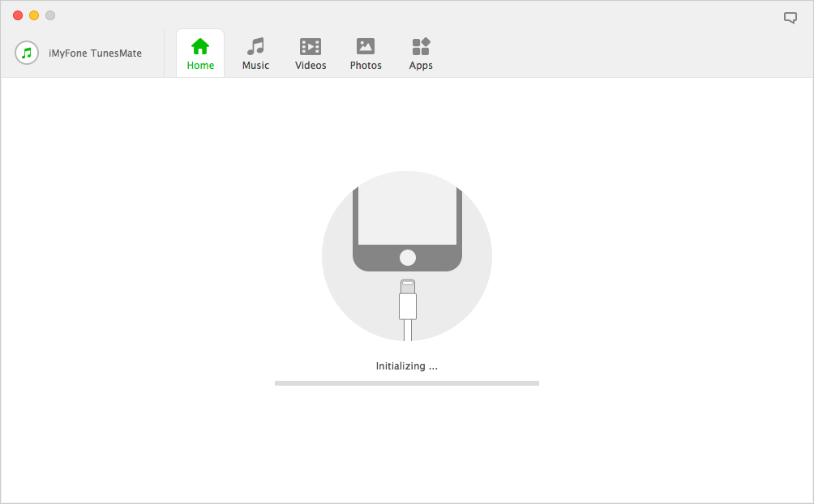The width and height of the screenshot is (814, 504).
Task: Click the iMyFone TunesMate title text
Action: click(x=95, y=53)
